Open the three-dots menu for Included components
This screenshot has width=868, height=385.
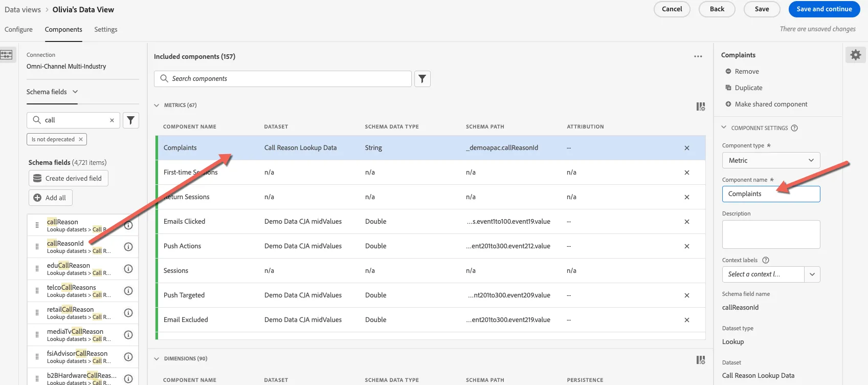pos(698,56)
